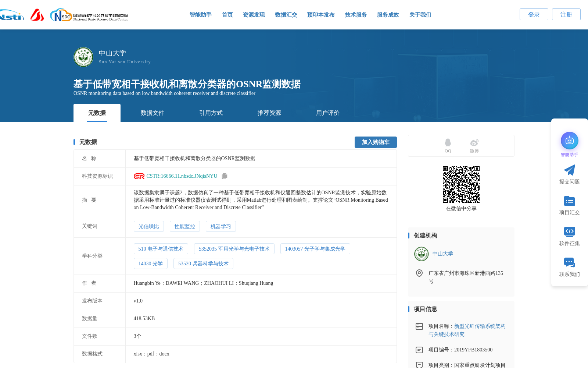Click the location pin icon by address

click(x=419, y=273)
